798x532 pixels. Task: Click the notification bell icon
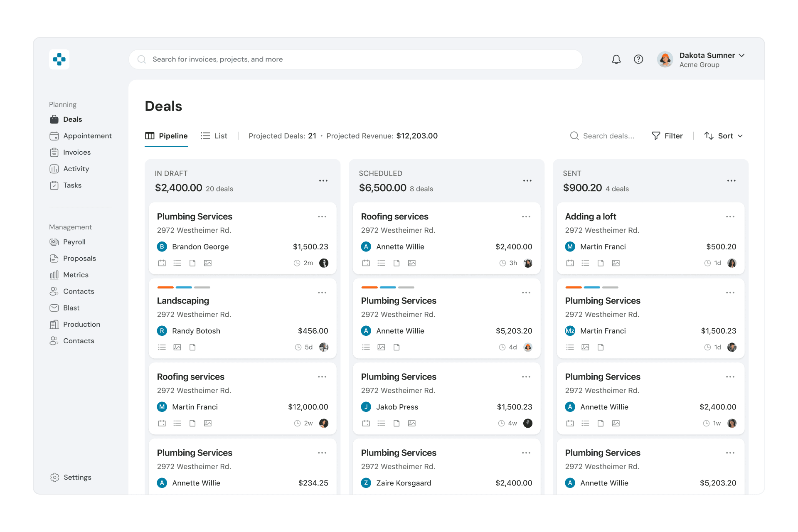[616, 59]
